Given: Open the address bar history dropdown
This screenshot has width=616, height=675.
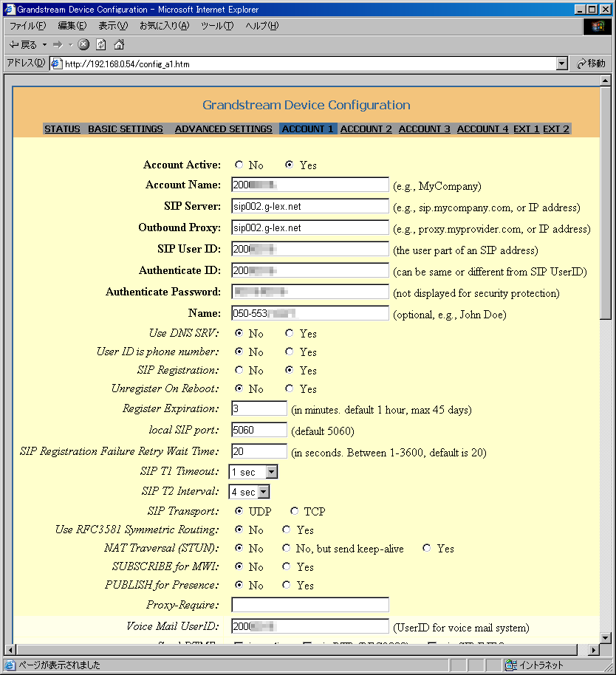Looking at the screenshot, I should (562, 64).
